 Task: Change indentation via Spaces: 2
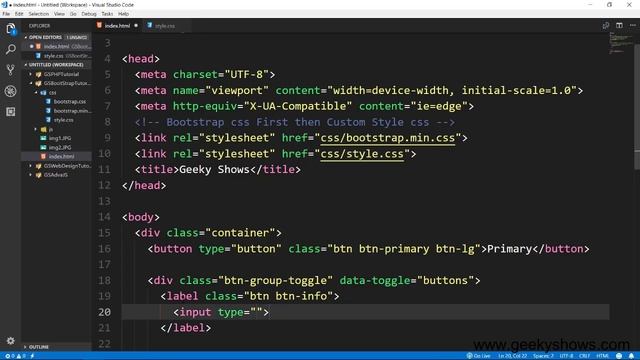[x=543, y=356]
